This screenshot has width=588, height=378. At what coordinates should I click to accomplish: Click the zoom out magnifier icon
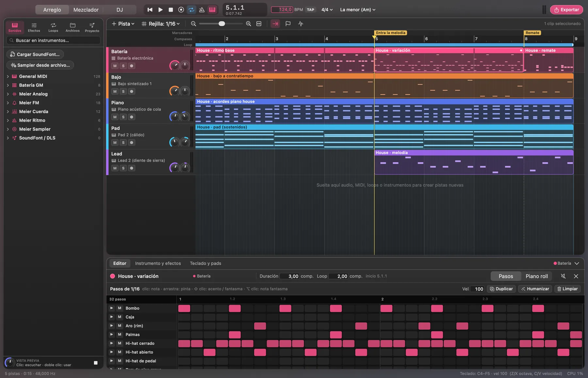click(193, 24)
